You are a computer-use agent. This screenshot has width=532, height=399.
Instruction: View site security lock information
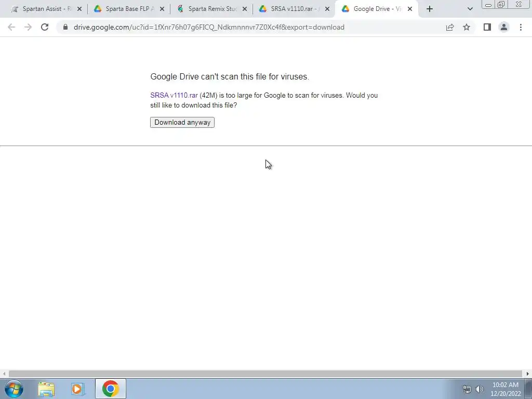pyautogui.click(x=65, y=27)
